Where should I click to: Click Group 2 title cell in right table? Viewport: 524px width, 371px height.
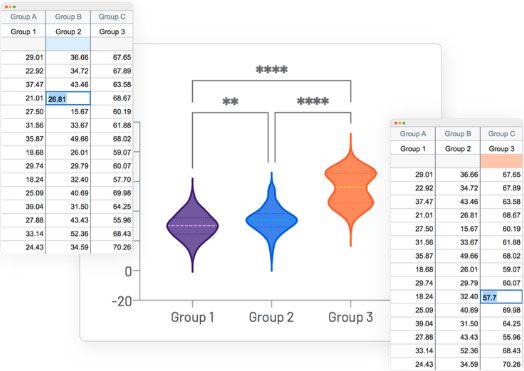pos(458,149)
